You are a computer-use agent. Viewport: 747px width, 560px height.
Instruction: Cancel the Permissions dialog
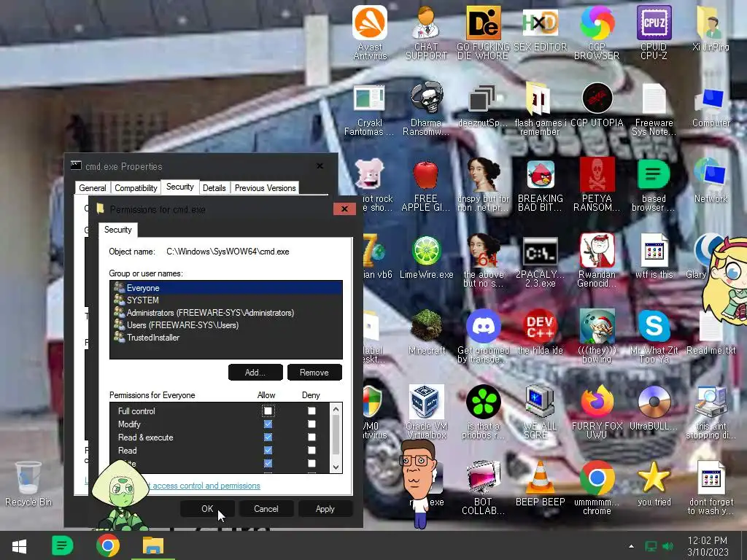click(266, 508)
